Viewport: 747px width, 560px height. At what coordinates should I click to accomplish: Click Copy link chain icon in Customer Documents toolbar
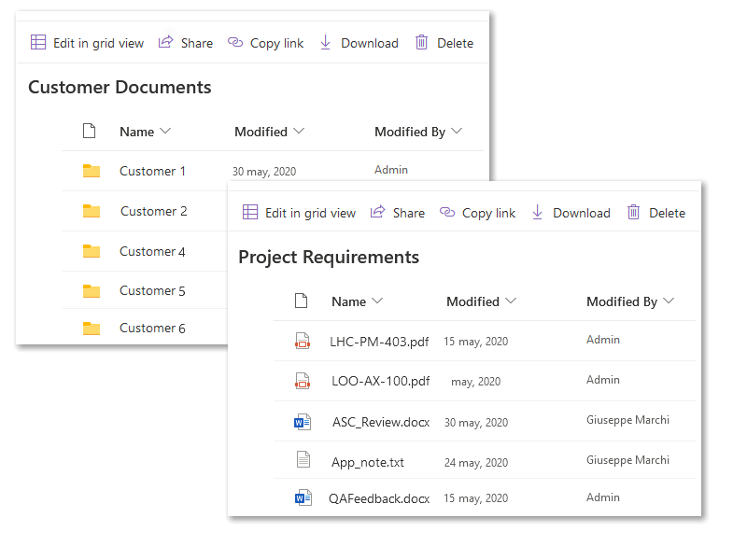[235, 42]
